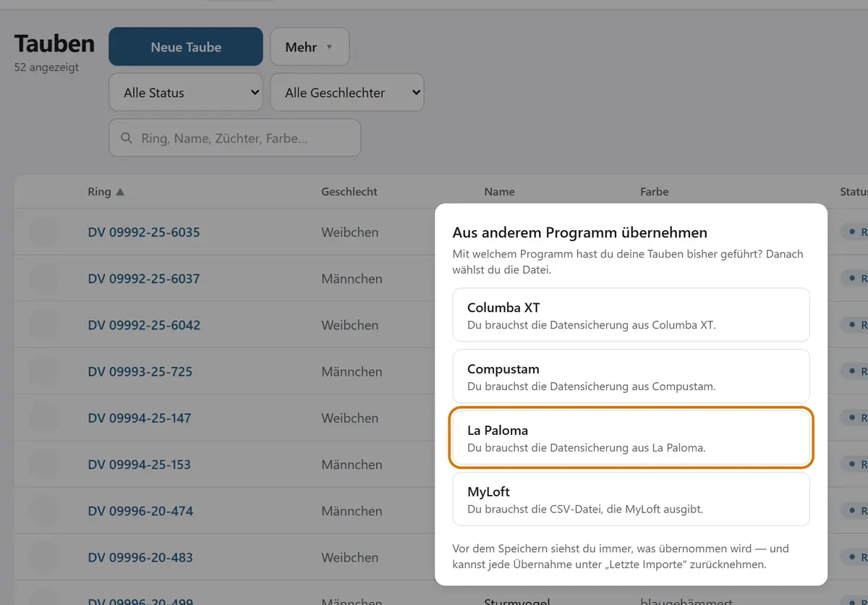Click Männchen in row DV 09993-25-725

(x=352, y=371)
